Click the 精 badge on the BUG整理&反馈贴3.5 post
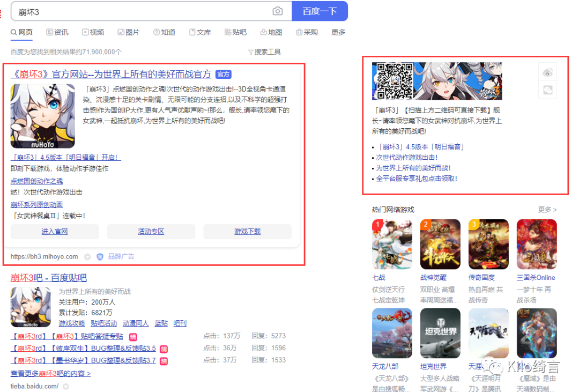579x392 pixels. tap(164, 348)
